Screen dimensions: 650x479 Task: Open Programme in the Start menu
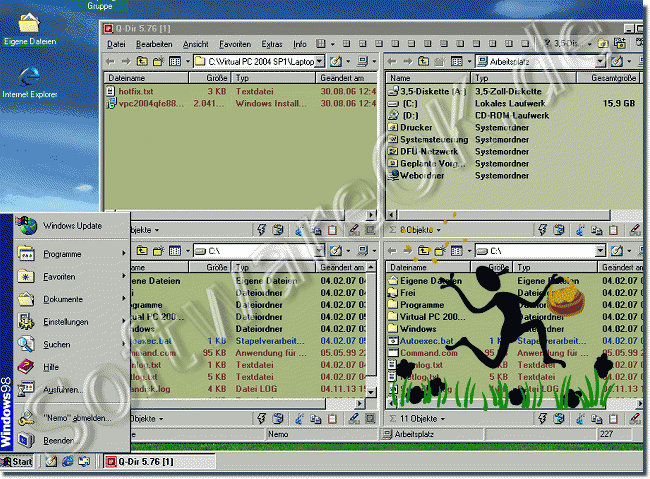[x=71, y=254]
